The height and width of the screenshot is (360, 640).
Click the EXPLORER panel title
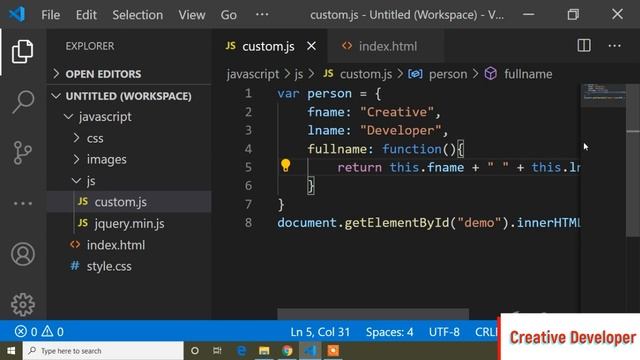(x=90, y=46)
